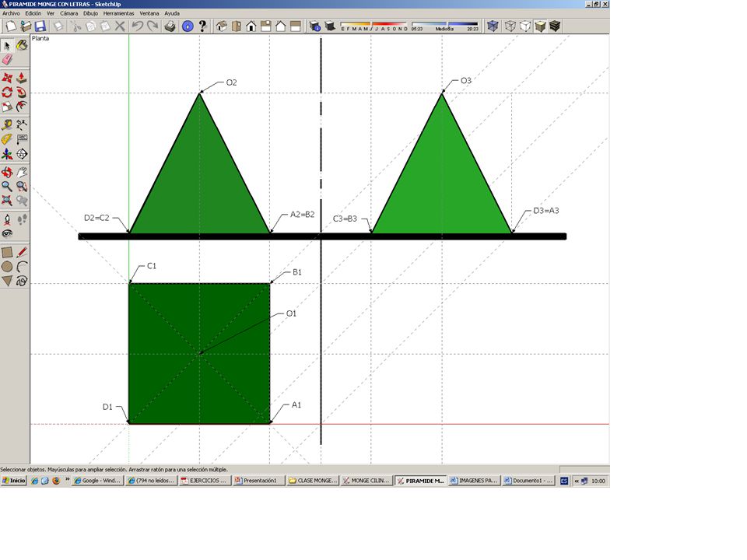747x560 pixels.
Task: Click the question mark Help icon
Action: 202,26
